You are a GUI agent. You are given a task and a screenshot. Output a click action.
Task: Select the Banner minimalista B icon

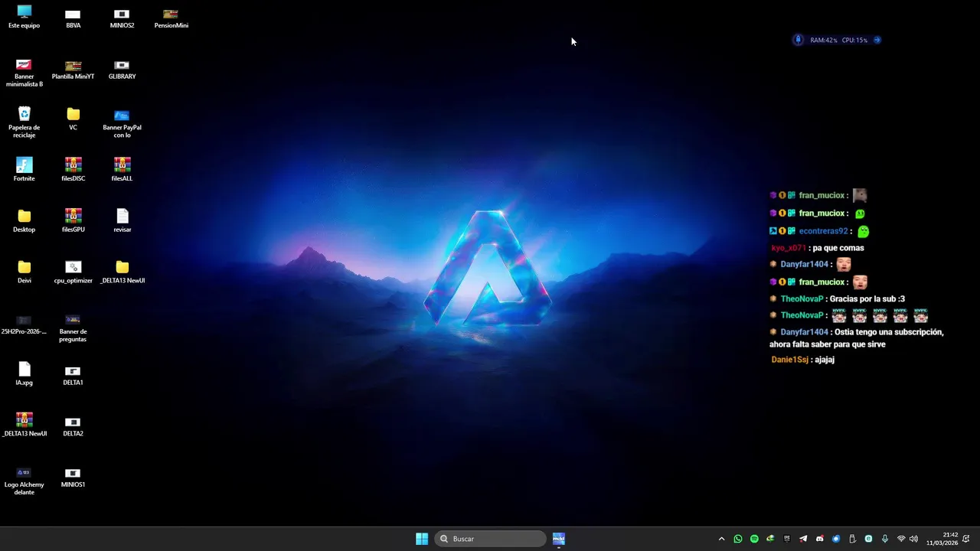tap(24, 73)
